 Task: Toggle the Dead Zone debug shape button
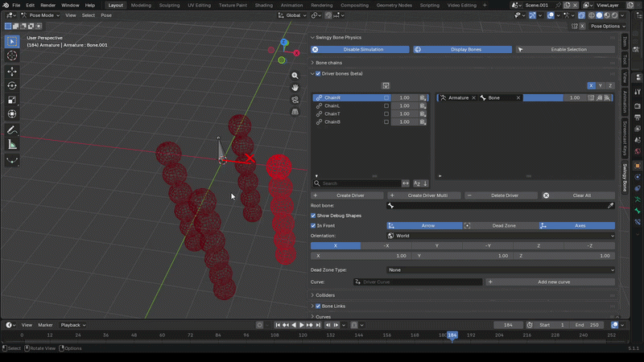pyautogui.click(x=501, y=226)
